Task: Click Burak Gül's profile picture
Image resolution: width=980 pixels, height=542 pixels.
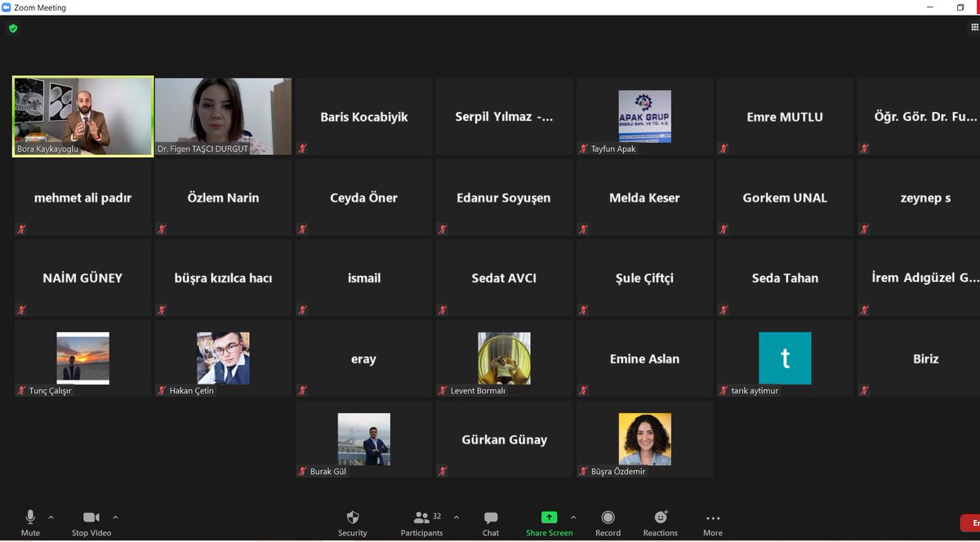Action: pyautogui.click(x=363, y=438)
